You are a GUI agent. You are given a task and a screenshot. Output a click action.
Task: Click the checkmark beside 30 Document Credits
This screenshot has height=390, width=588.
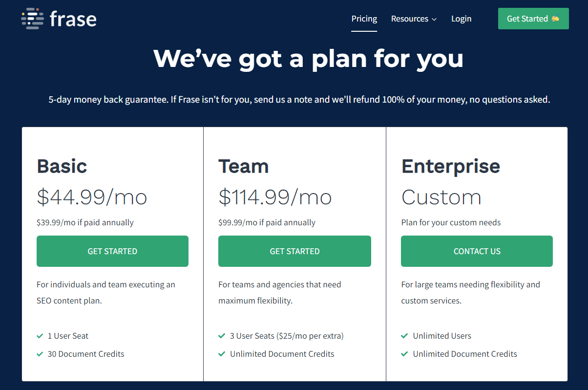tap(40, 354)
